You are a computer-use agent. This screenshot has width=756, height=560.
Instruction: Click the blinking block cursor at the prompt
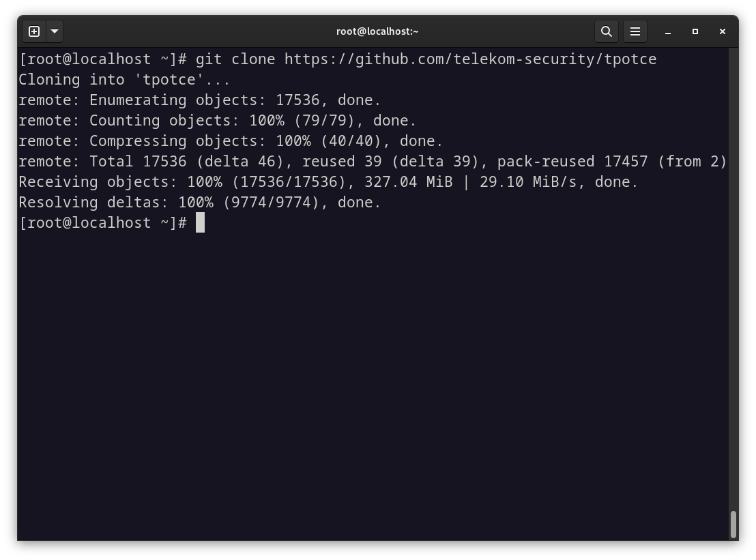[200, 222]
